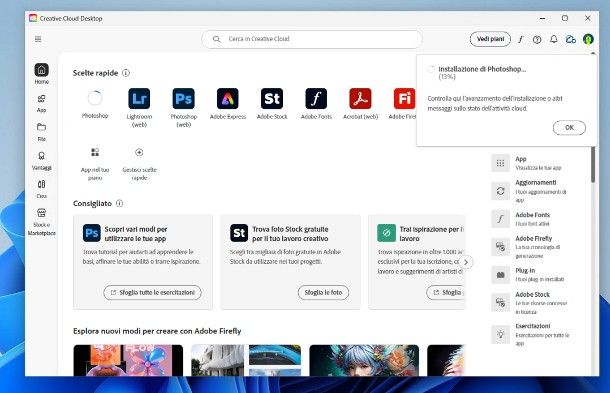Click the Sfoglia button on third card
Screen dimensions: 610x393
tap(446, 292)
